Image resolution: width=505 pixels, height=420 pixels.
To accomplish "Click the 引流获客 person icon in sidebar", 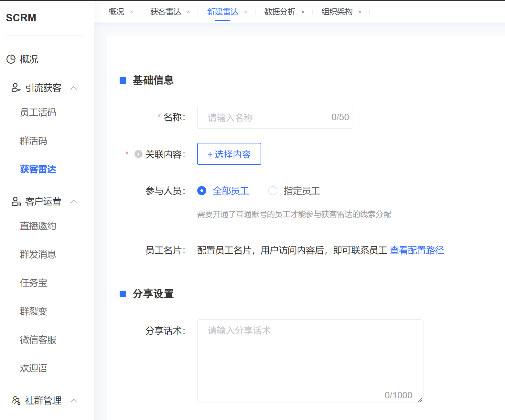I will click(x=16, y=88).
